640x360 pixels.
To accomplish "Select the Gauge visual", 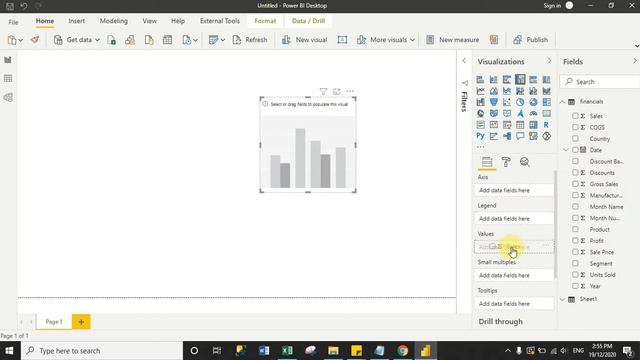I will pyautogui.click(x=533, y=113).
